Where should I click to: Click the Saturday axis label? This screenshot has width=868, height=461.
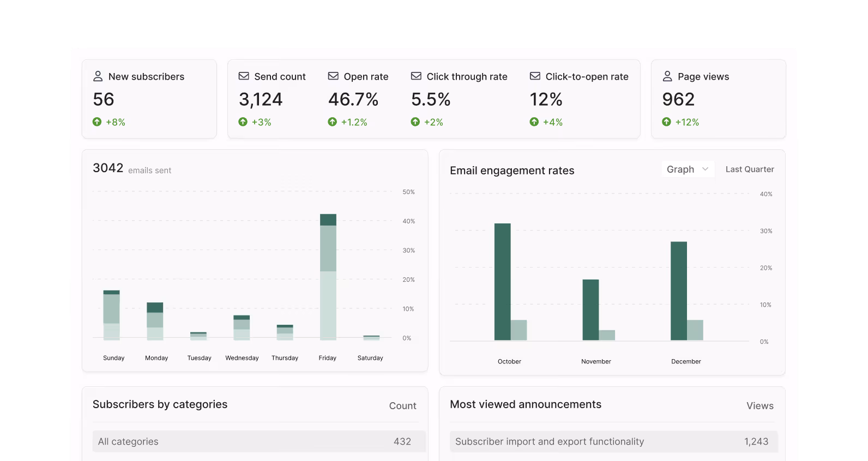[370, 358]
